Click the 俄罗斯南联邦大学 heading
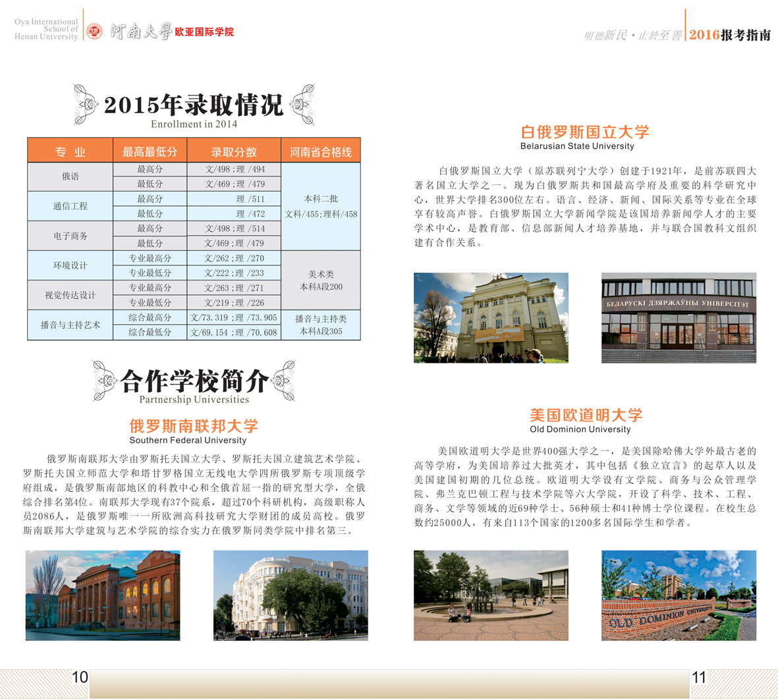 click(194, 426)
